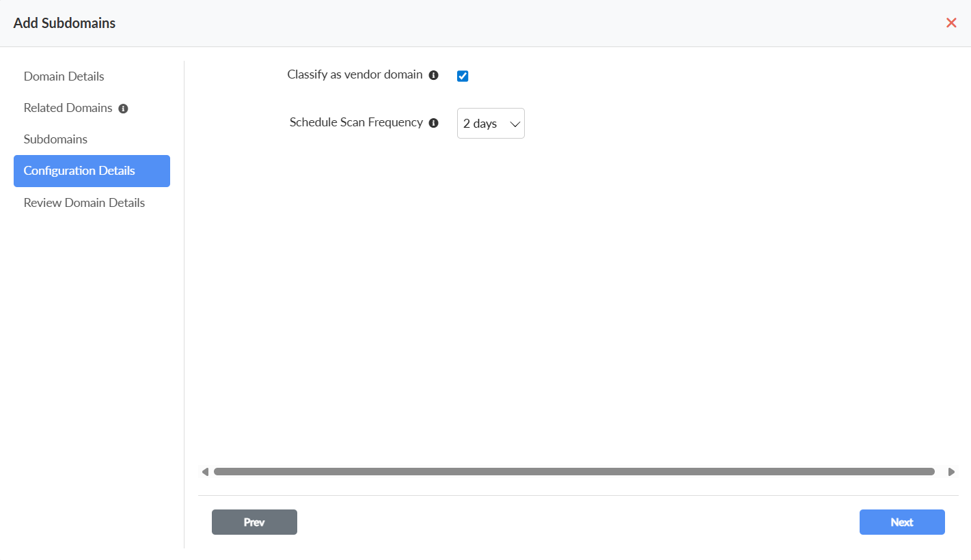Click the horizontal scrollbar left arrow
971x560 pixels.
tap(205, 472)
